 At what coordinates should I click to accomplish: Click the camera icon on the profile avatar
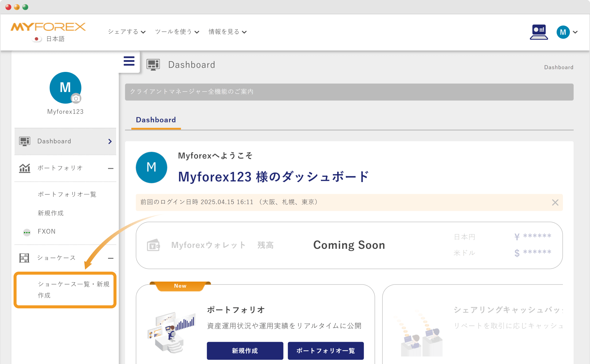pyautogui.click(x=76, y=98)
